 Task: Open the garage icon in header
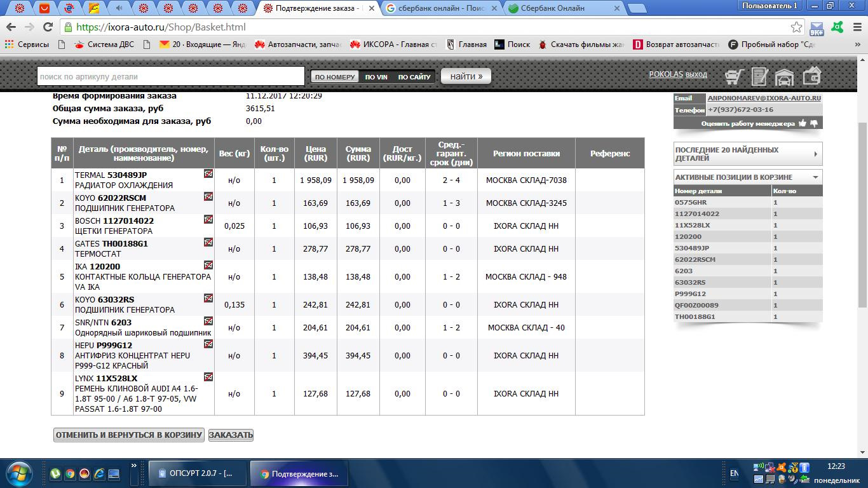click(785, 77)
